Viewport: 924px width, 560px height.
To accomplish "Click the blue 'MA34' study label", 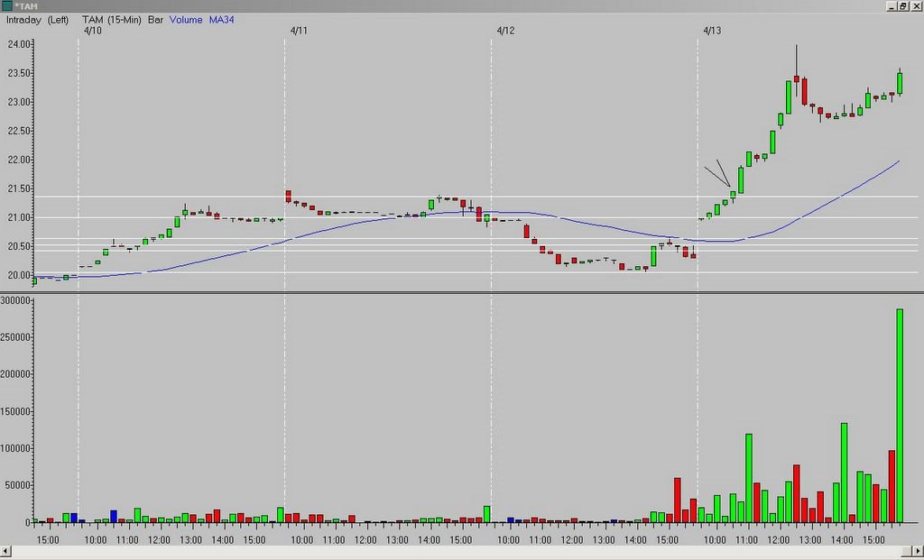I will [x=222, y=20].
